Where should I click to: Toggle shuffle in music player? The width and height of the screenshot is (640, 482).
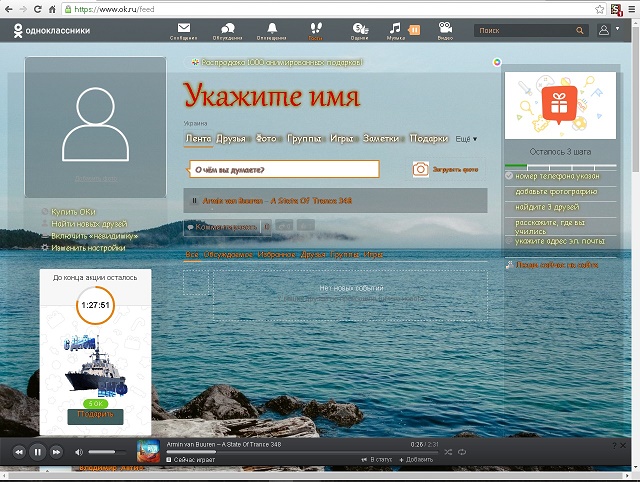[448, 452]
